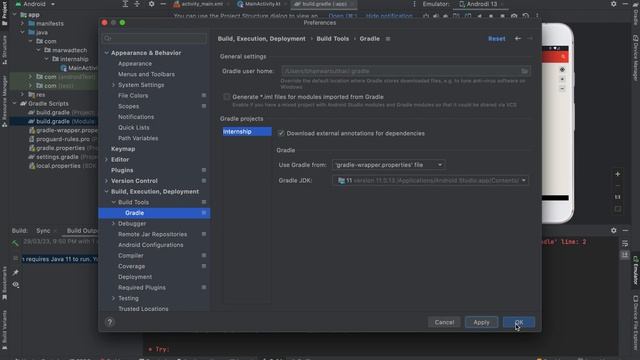This screenshot has width=640, height=360.
Task: Open the Use Gradle from dropdown
Action: pyautogui.click(x=388, y=165)
